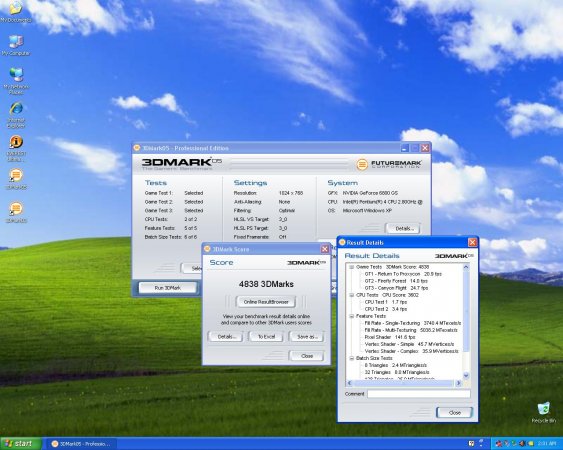Select Vertex Shader - Simple row
The image size is (563, 450).
click(x=409, y=344)
